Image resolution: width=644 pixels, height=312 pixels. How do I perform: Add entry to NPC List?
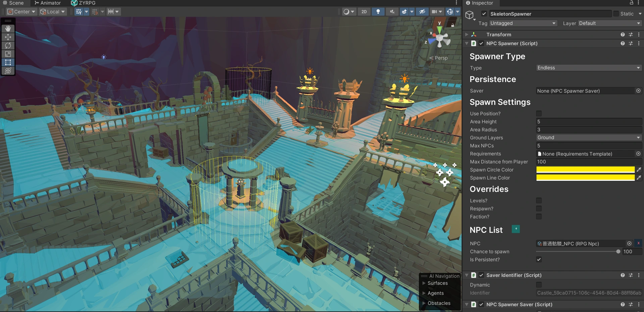516,229
